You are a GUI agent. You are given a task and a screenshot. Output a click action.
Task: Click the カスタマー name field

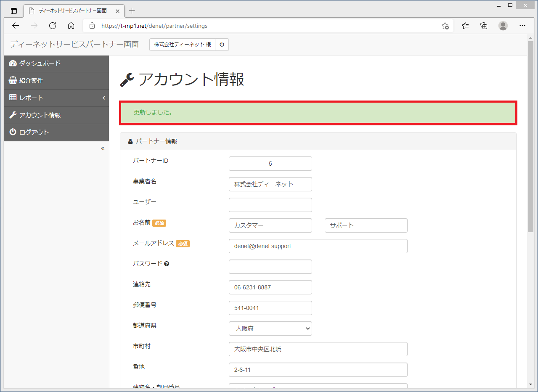point(270,225)
